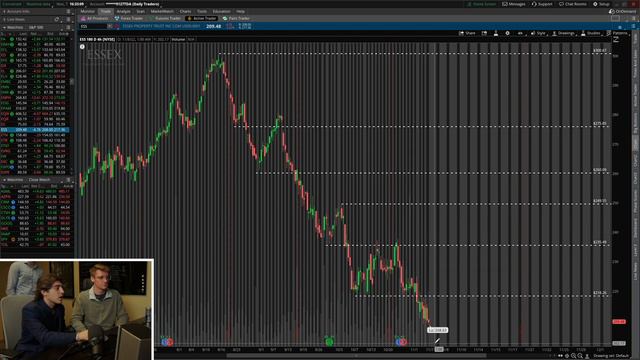Viewport: 640px width, 360px height.
Task: Open the Patterns dropdown
Action: [618, 33]
